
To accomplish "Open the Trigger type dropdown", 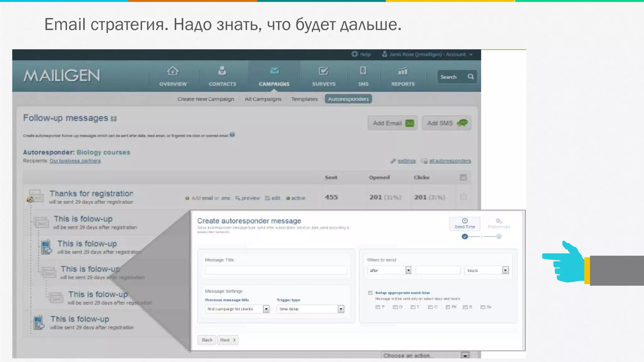I will 310,309.
